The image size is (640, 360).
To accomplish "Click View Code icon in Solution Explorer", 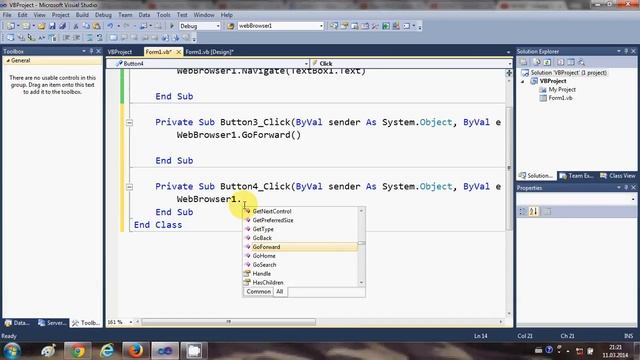I will click(x=561, y=62).
